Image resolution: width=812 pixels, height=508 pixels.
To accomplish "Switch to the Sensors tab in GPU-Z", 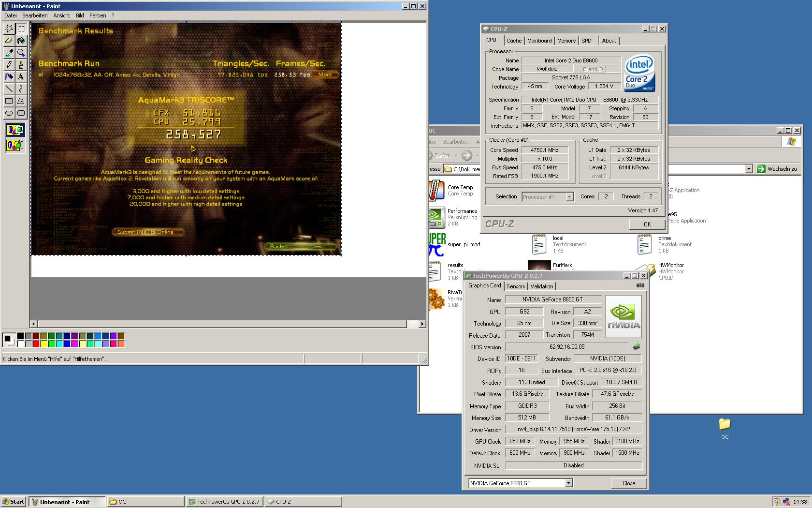I will pyautogui.click(x=516, y=286).
